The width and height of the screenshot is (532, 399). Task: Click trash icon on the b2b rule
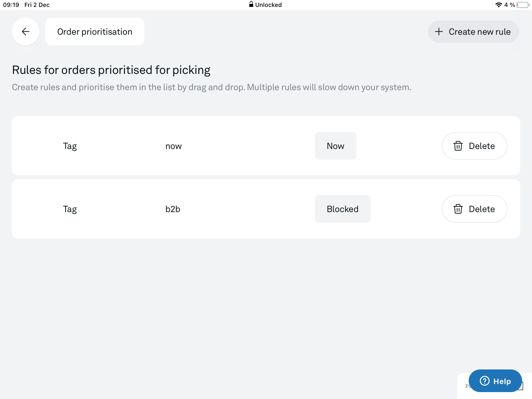coord(458,209)
